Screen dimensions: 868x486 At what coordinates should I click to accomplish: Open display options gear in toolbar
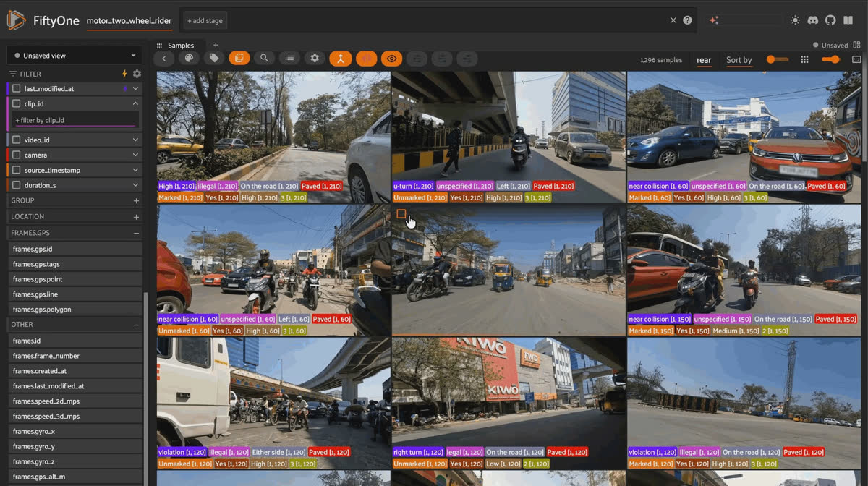[x=315, y=59]
